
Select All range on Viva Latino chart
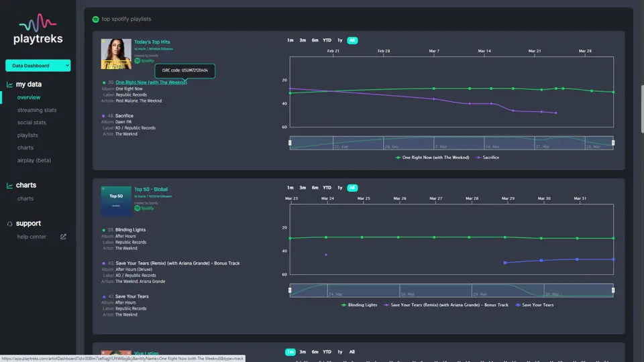(x=352, y=352)
